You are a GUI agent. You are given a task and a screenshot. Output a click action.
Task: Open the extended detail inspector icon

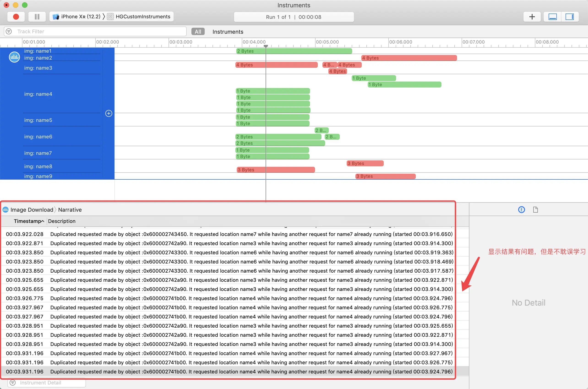pos(521,210)
